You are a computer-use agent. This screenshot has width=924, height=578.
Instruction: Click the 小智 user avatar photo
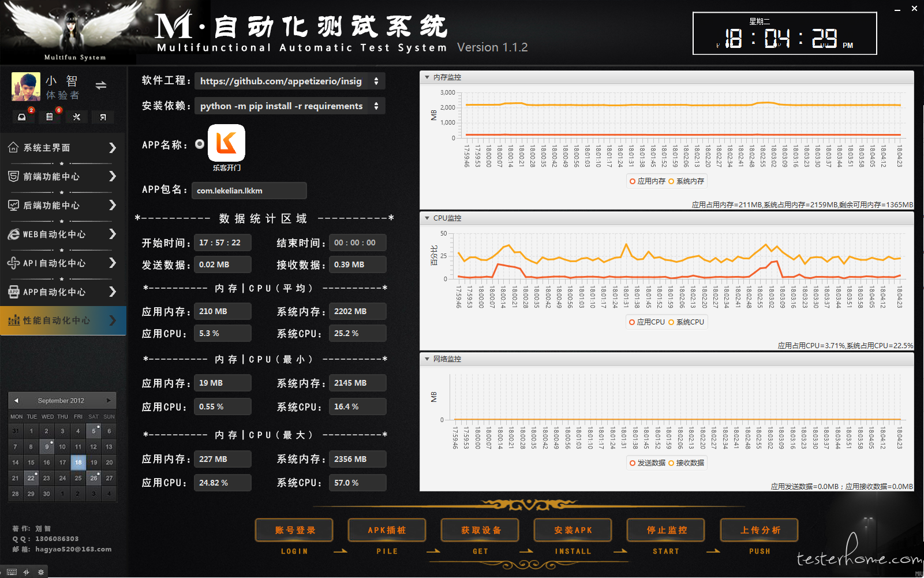(x=26, y=87)
